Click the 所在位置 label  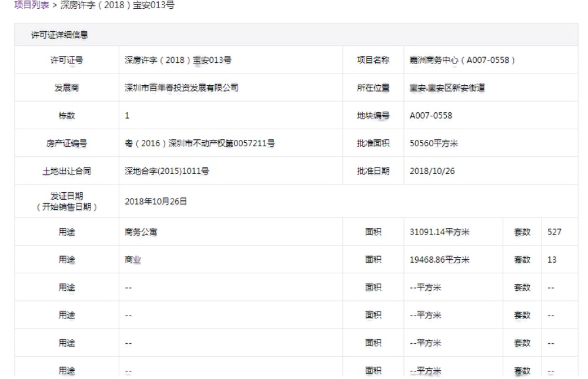pos(373,88)
